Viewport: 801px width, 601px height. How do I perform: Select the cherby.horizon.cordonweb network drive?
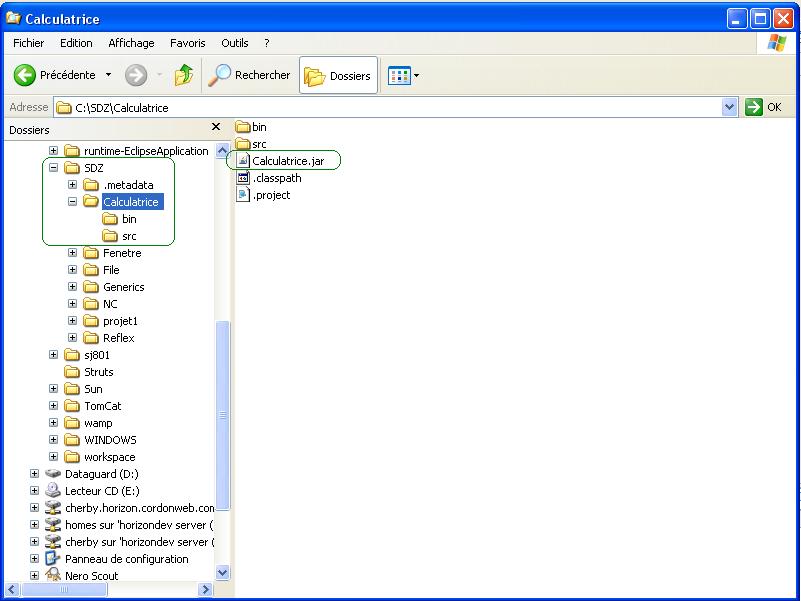130,508
